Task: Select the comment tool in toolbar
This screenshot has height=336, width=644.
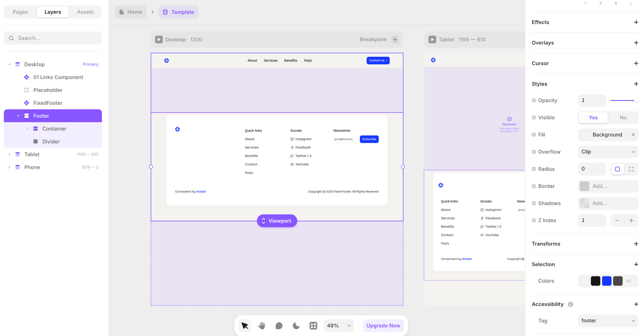Action: pyautogui.click(x=279, y=326)
